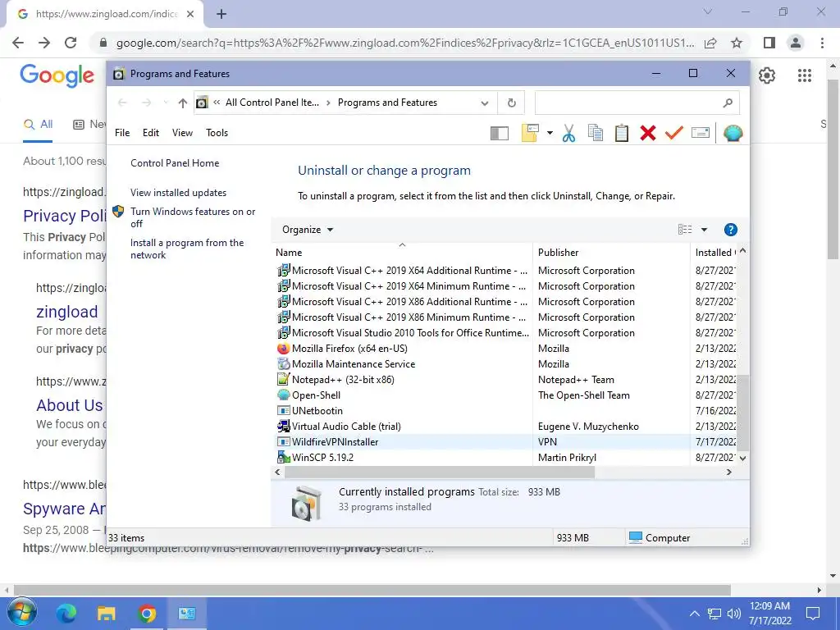
Task: Open Open-Shell settings shell icon in toolbar
Action: tap(733, 133)
